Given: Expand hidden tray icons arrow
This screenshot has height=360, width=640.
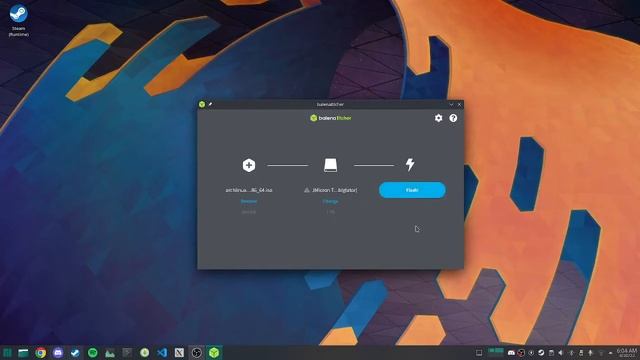Looking at the screenshot, I should pos(611,353).
